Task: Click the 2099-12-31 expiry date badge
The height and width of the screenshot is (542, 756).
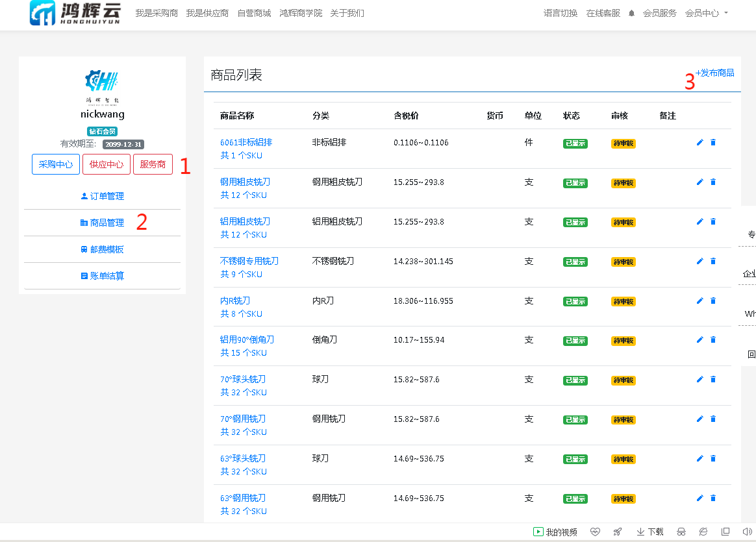Action: (123, 144)
